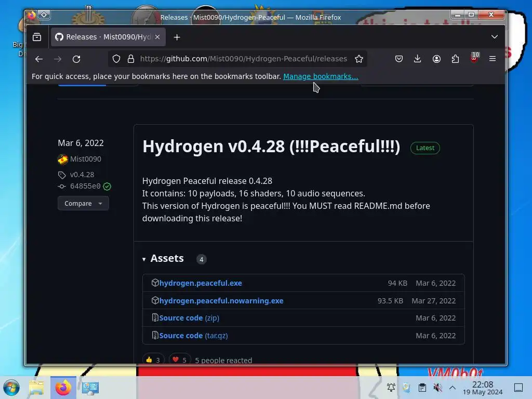
Task: Bookmark this page with the star
Action: [x=359, y=59]
